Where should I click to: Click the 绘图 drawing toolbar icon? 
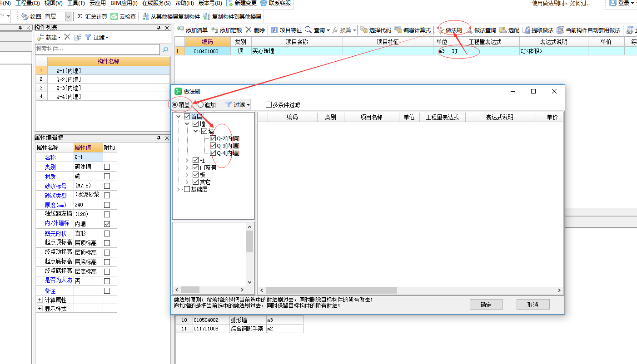point(25,16)
